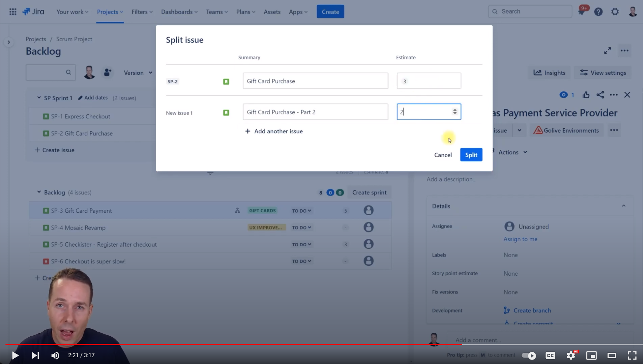
Task: Open Jira settings gear in header
Action: (x=615, y=12)
